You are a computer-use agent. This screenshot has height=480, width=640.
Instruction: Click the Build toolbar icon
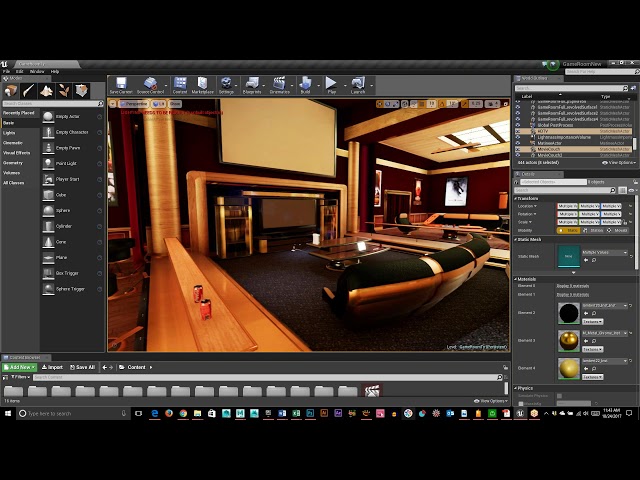[x=305, y=83]
